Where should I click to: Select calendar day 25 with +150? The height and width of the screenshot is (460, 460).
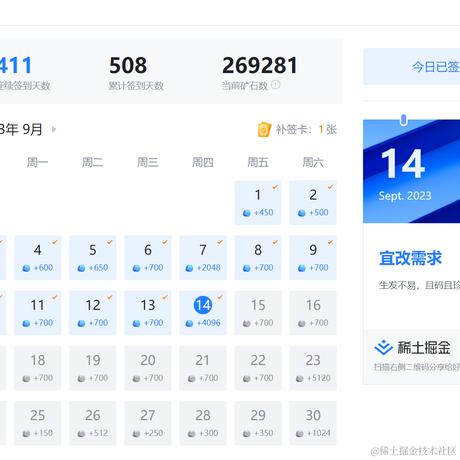(38, 423)
